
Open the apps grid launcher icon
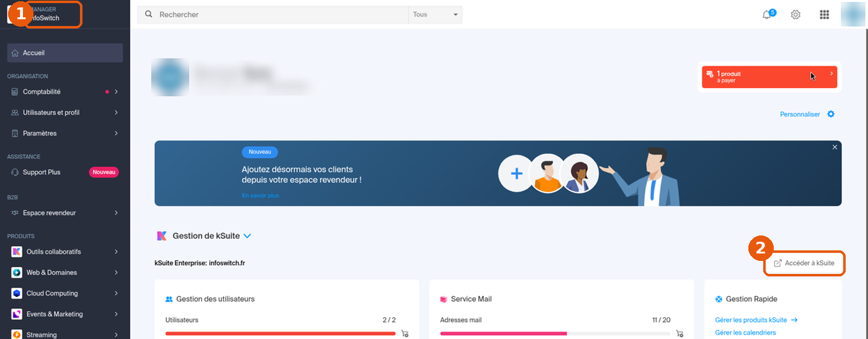(x=824, y=15)
